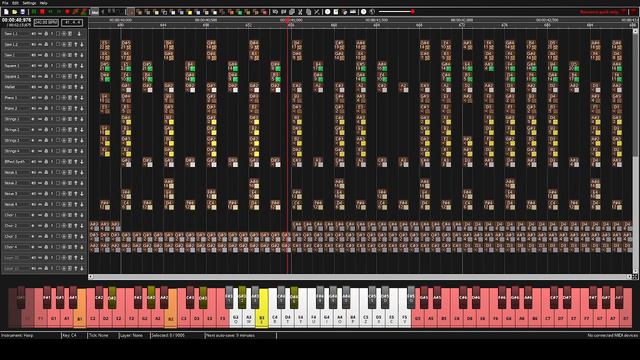Open the Help menu
640x360 pixels.
44,3
